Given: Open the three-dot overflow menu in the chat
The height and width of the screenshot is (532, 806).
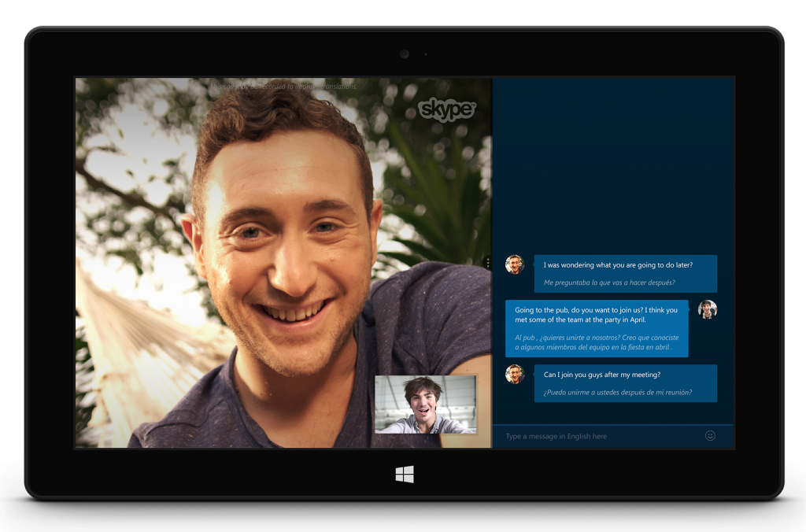Looking at the screenshot, I should pos(489,261).
